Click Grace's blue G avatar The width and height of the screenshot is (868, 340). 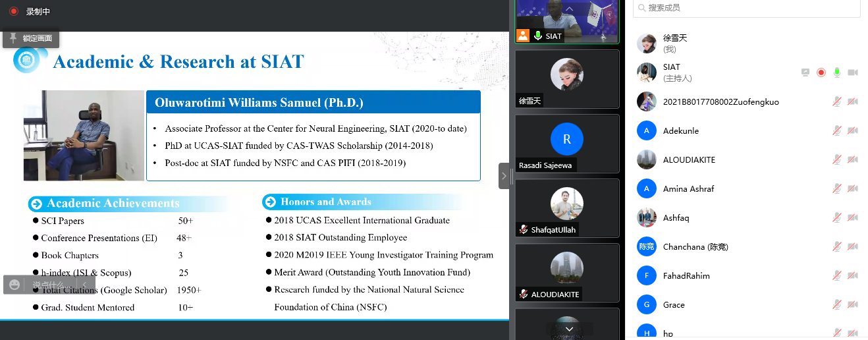click(647, 304)
